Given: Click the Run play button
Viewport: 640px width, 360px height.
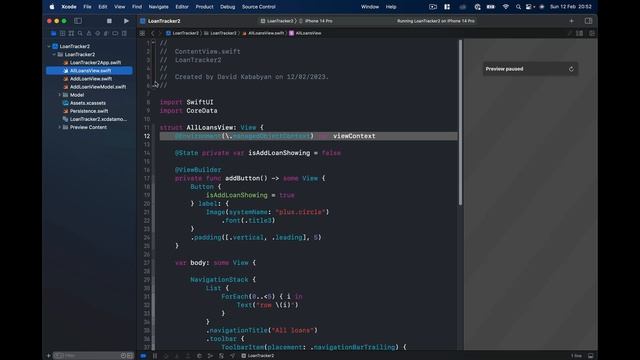Looking at the screenshot, I should click(126, 21).
